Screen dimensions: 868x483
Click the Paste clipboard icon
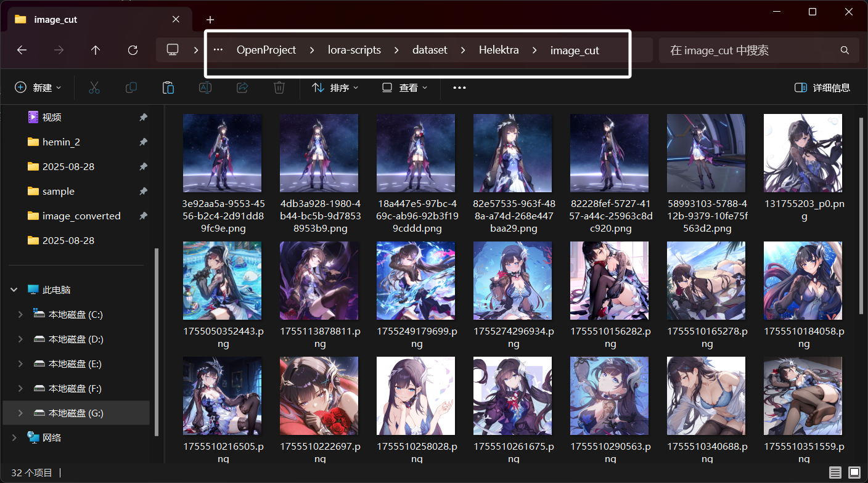click(x=168, y=87)
